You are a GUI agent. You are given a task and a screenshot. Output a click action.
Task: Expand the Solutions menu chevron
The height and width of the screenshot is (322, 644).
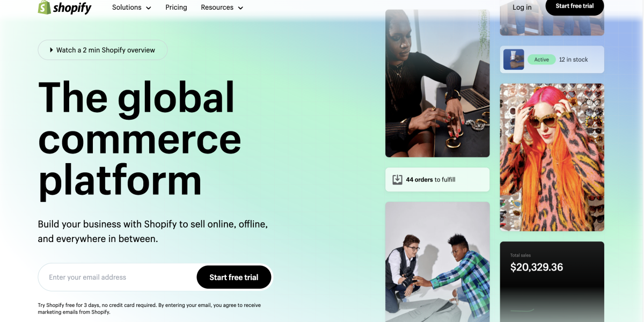[x=149, y=8]
